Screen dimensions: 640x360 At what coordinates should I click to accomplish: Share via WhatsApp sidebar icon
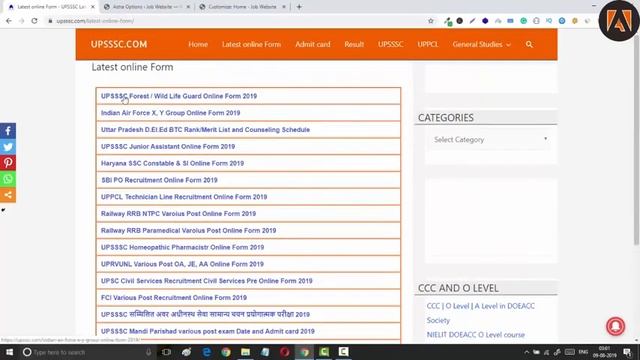tap(8, 179)
